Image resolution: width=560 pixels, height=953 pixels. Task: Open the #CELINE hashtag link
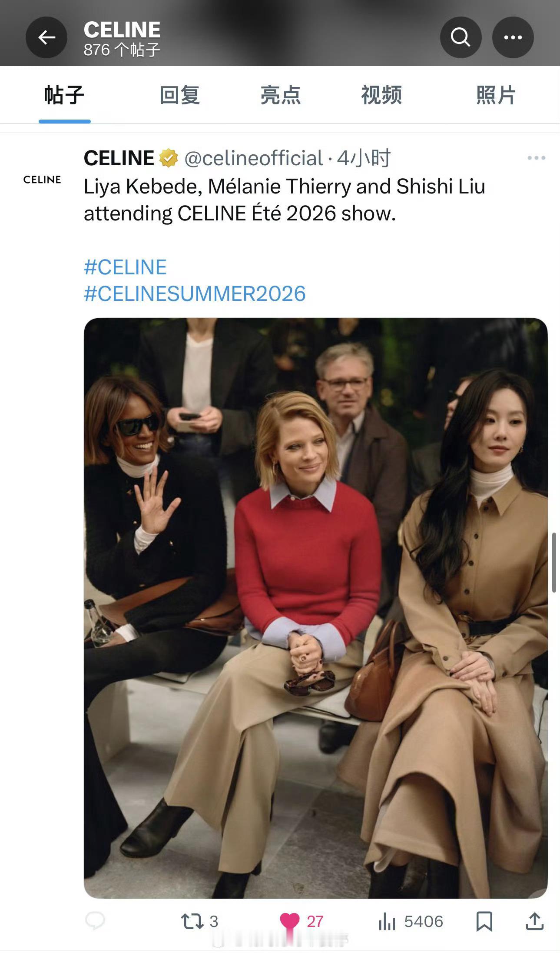(x=125, y=267)
